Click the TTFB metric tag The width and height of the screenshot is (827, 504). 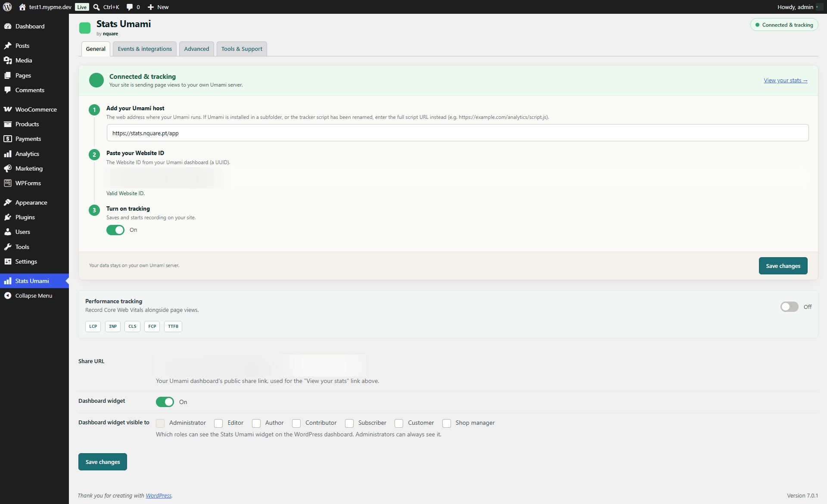coord(173,327)
